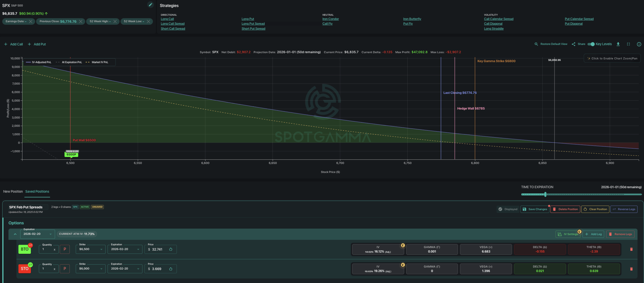Click the Share icon button
Viewport: 644px width, 283px height.
tap(574, 44)
